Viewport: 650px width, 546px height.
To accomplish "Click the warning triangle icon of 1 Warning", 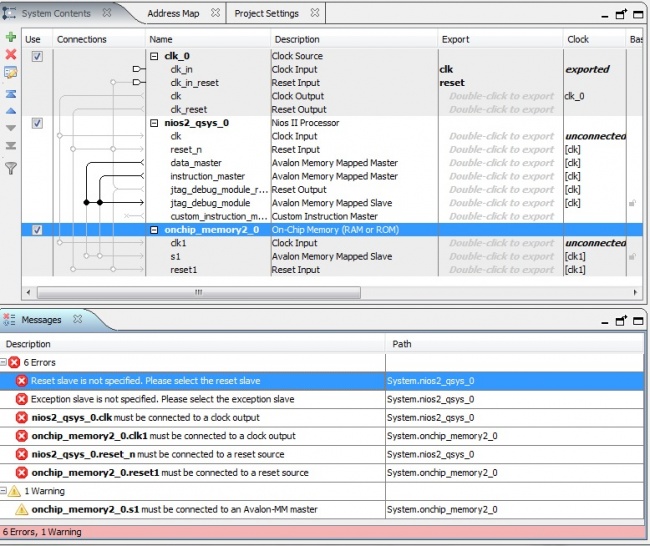I will [14, 491].
